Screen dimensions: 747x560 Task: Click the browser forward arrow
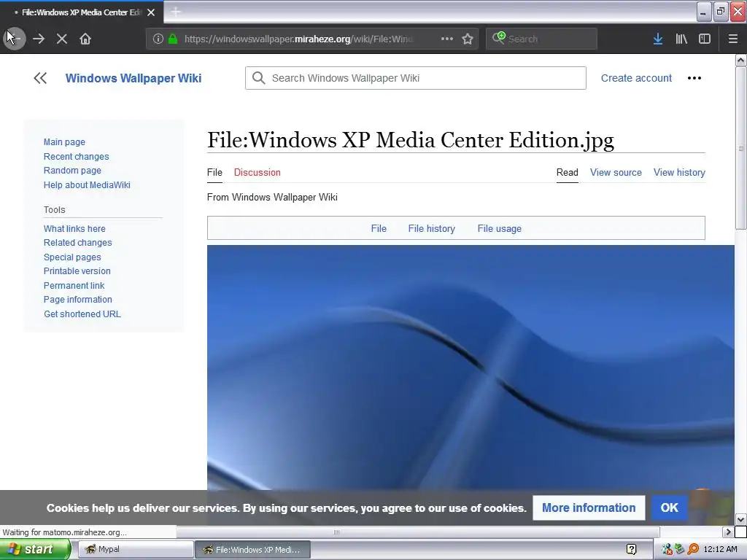coord(39,39)
